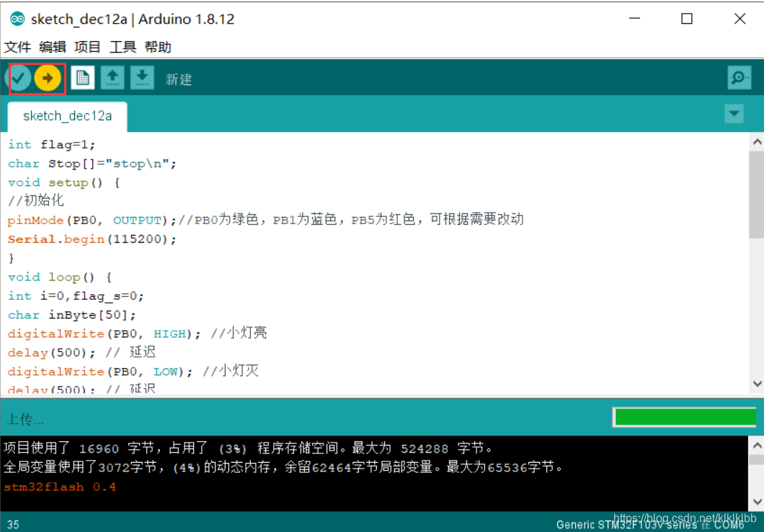This screenshot has height=532, width=764.
Task: Select the sketch_dec12a tab
Action: pos(67,117)
